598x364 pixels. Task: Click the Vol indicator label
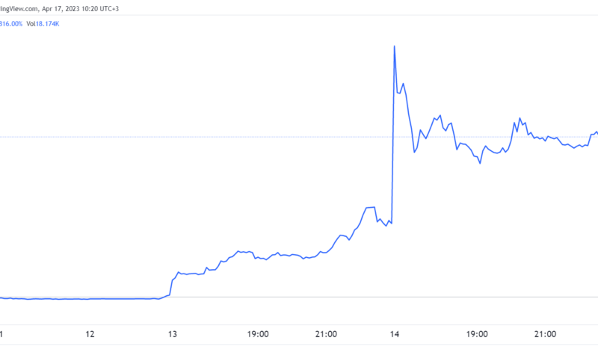31,24
